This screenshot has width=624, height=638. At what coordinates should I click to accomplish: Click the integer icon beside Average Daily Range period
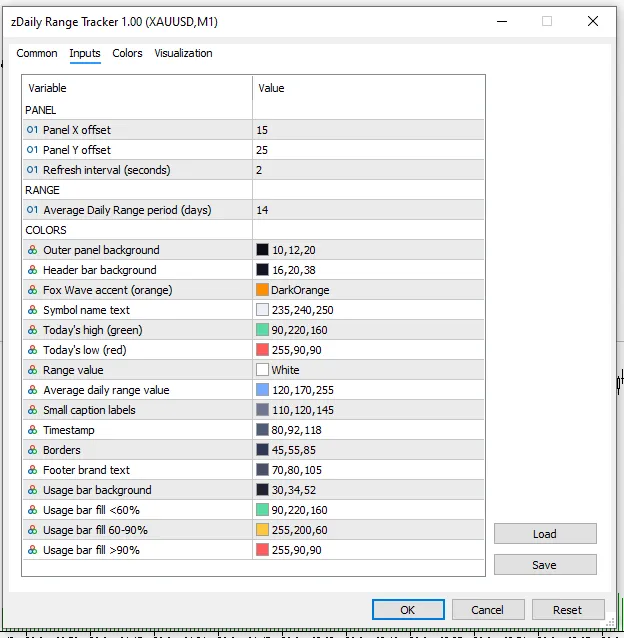point(32,210)
